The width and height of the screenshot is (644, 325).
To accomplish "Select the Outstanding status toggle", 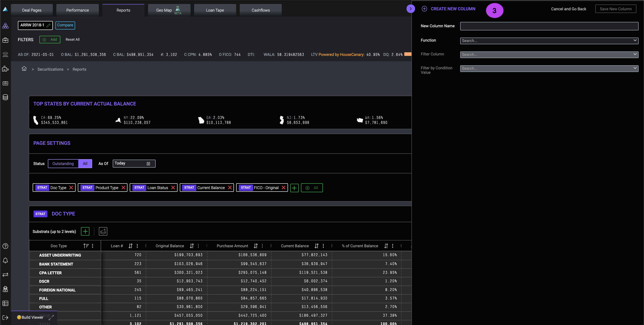I will (63, 164).
